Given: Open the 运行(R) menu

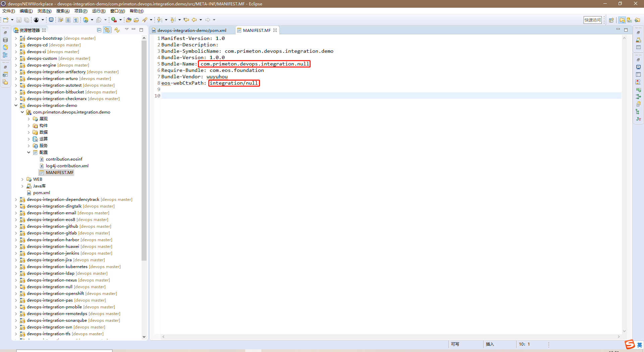Looking at the screenshot, I should pos(99,11).
